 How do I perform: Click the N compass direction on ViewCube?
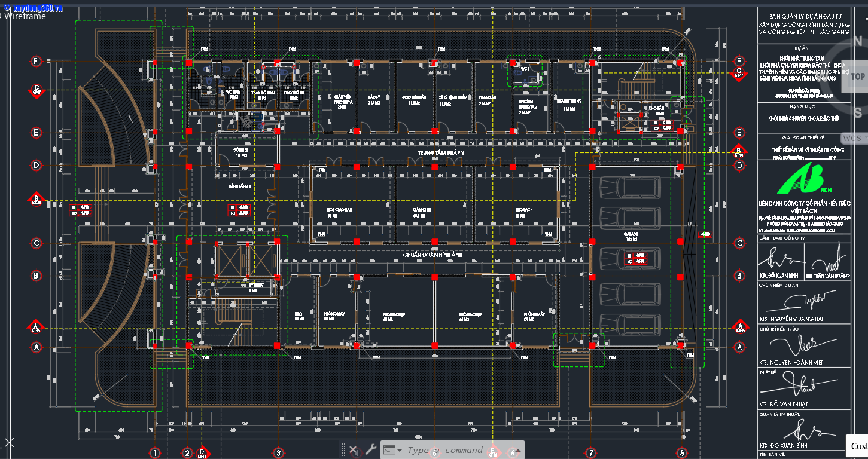coord(858,41)
